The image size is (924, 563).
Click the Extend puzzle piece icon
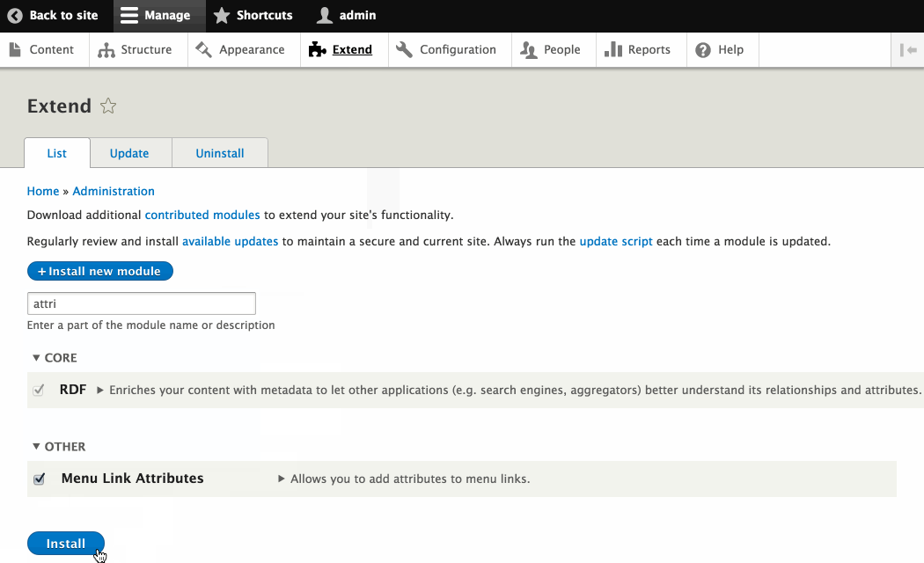317,49
